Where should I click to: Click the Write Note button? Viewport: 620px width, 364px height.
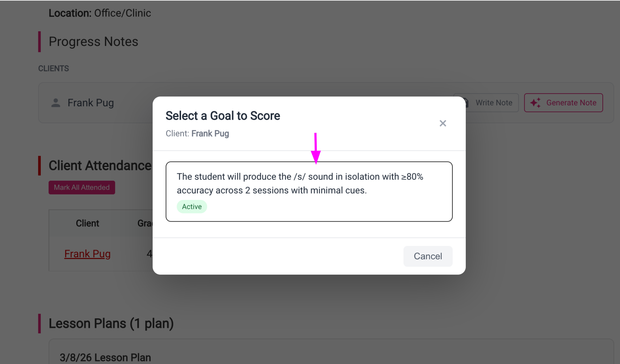493,103
